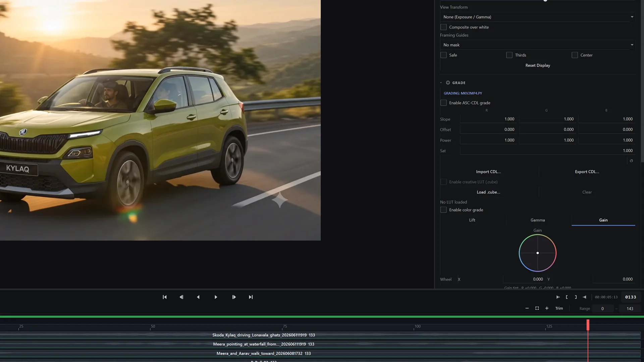Edit the Wheel X value field
The width and height of the screenshot is (644, 362).
pyautogui.click(x=524, y=279)
